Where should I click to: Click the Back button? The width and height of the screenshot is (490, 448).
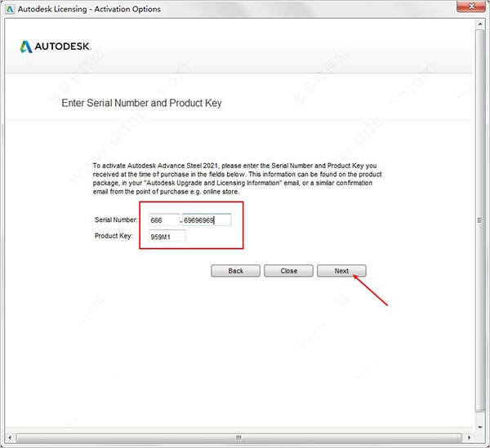click(x=235, y=271)
